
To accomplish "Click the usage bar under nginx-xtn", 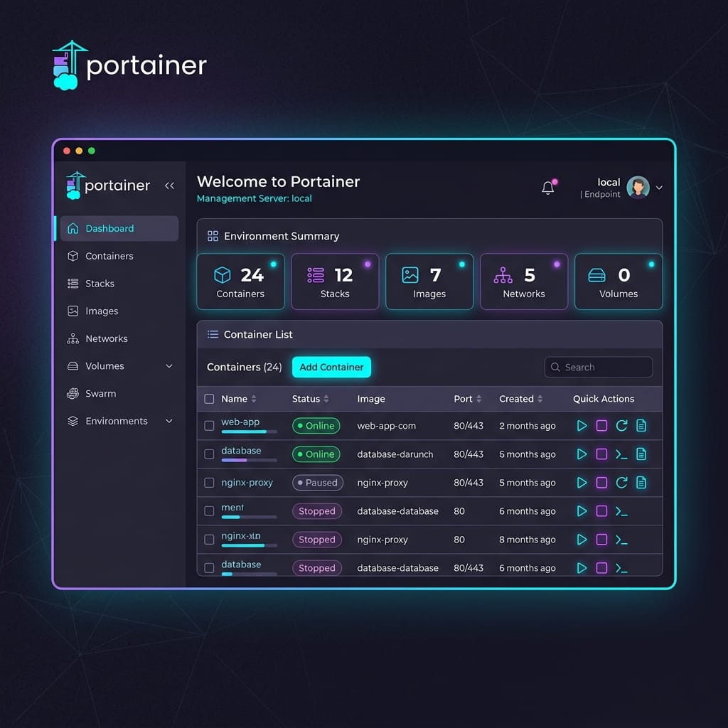I will click(x=249, y=545).
